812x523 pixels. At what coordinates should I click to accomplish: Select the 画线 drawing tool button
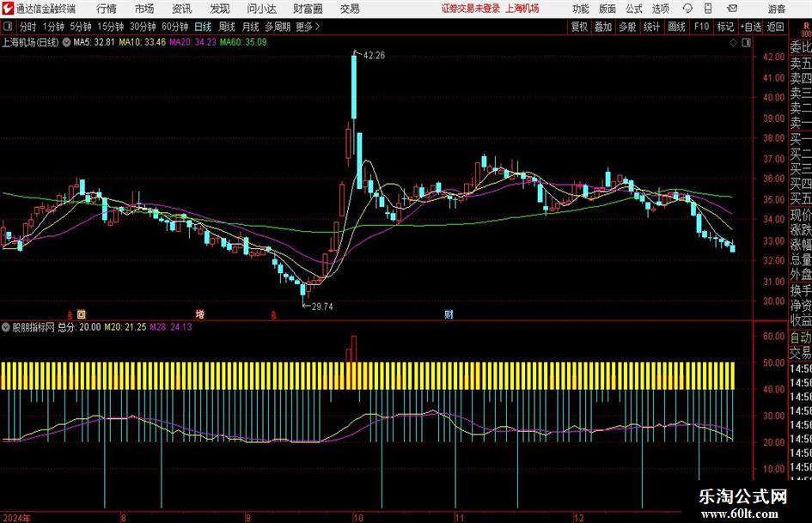coord(676,27)
